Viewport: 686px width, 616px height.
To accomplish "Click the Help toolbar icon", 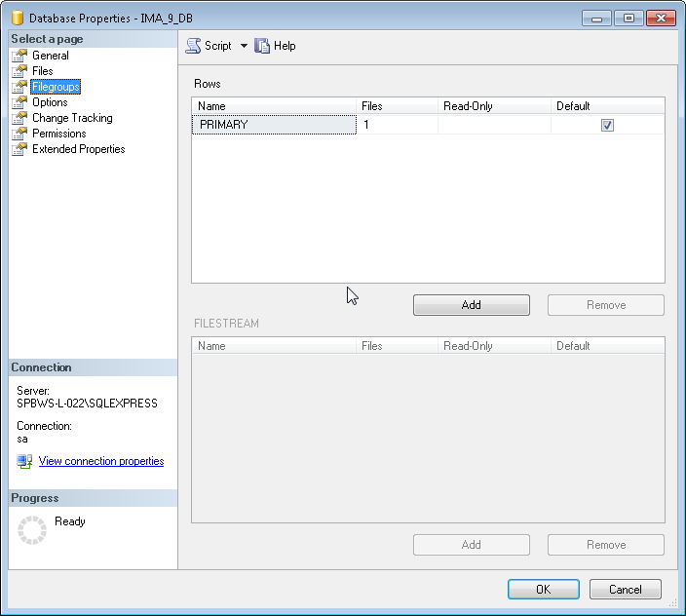I will (262, 46).
